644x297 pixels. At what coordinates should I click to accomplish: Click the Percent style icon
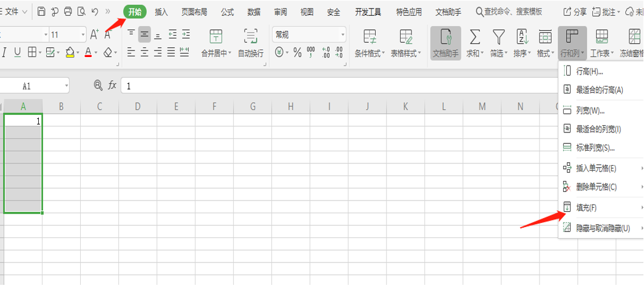click(298, 53)
